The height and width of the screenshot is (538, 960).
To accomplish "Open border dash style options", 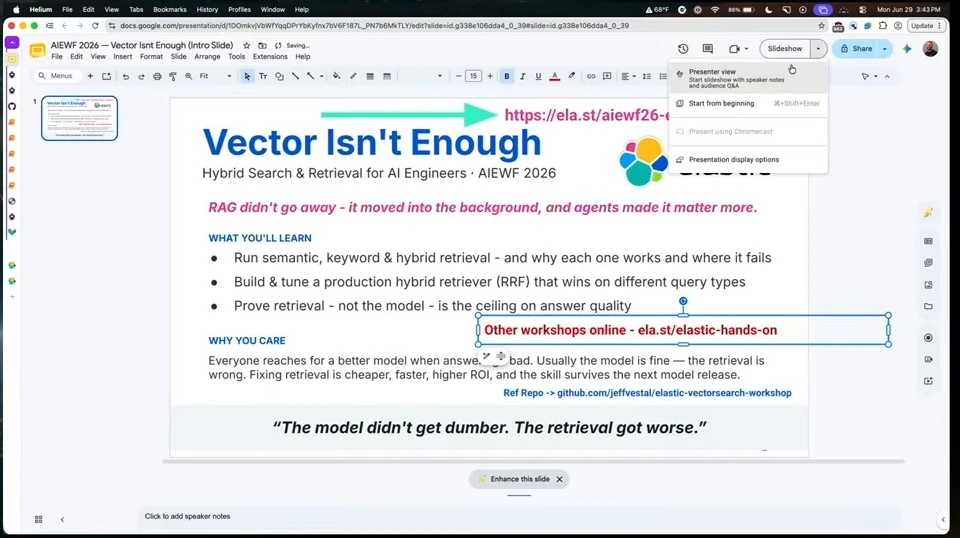I will point(387,77).
